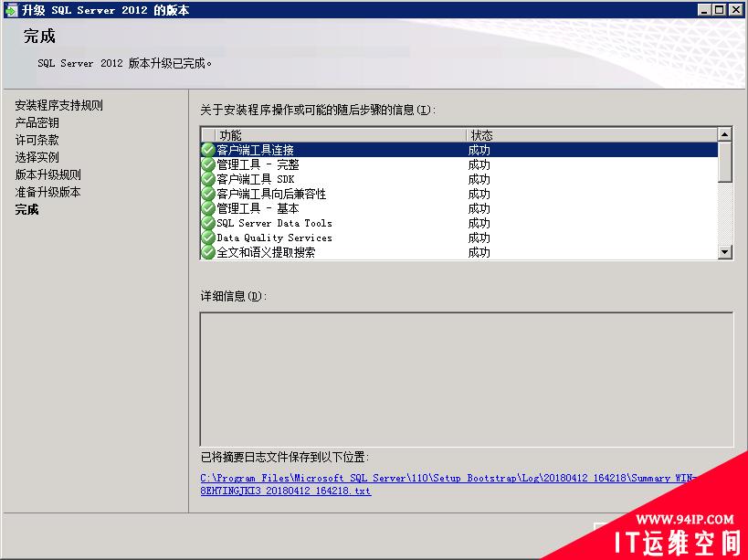
Task: Click the 版本升级规则 step in sidebar
Action: [47, 174]
